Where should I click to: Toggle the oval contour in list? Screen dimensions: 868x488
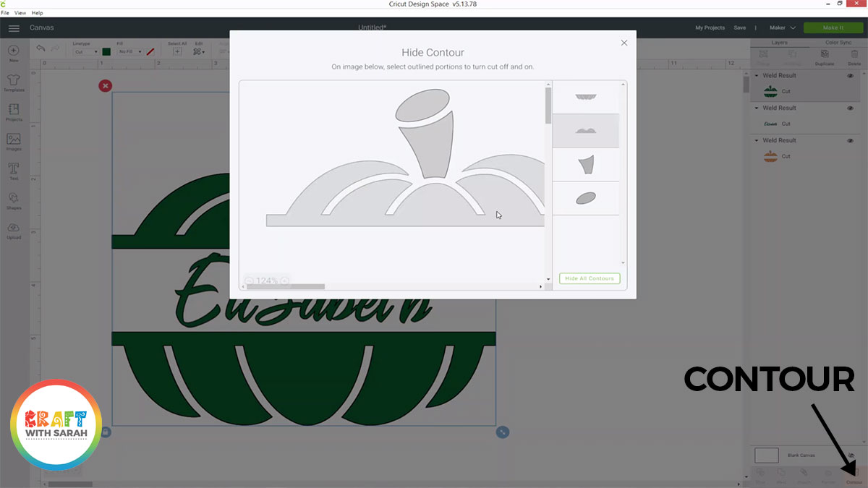[586, 198]
